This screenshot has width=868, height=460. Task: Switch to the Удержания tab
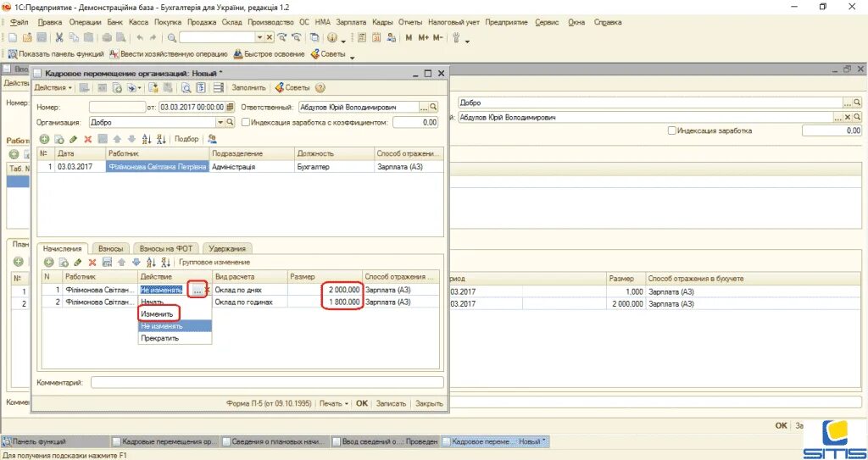[228, 248]
